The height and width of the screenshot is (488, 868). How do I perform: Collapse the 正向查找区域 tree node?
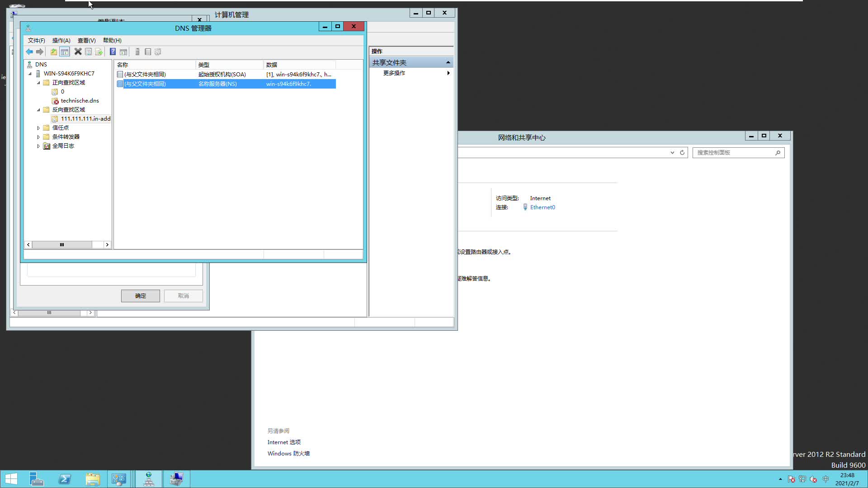tap(38, 82)
